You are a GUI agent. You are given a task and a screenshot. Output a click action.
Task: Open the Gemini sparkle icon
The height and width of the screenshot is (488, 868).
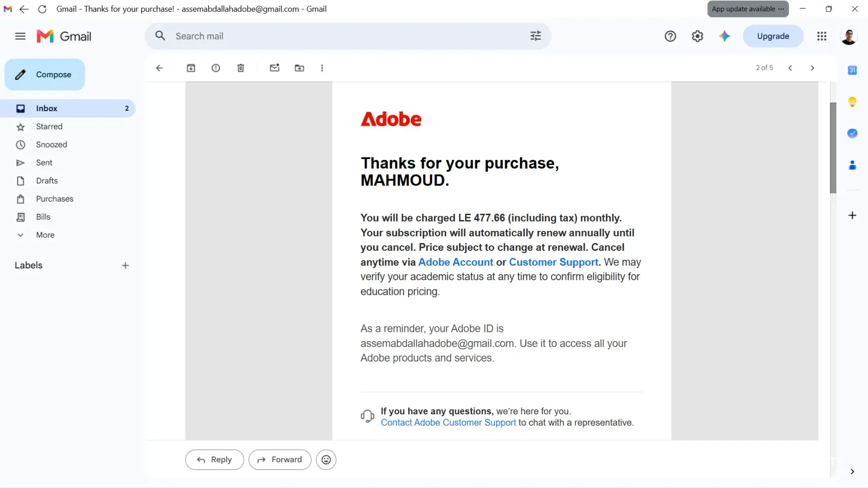724,36
